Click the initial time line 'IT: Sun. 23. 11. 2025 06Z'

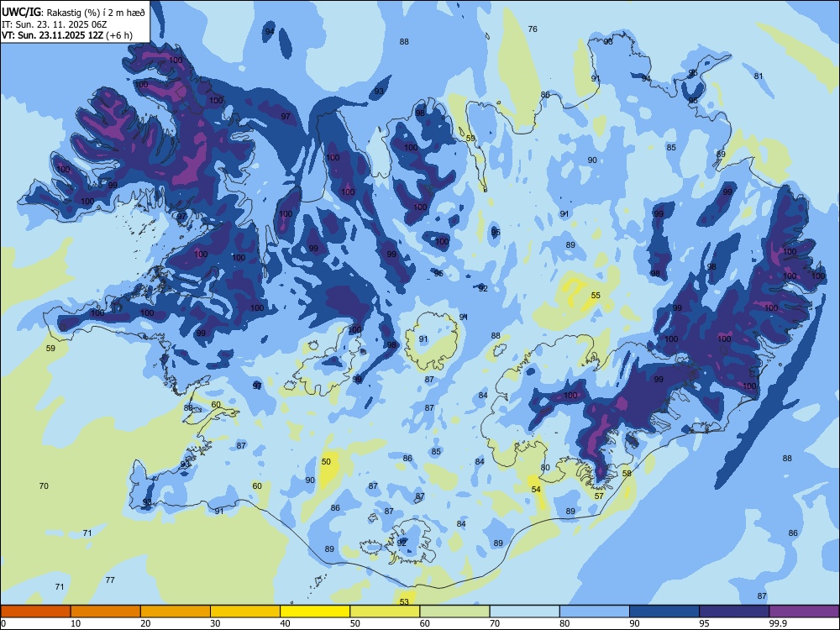click(x=54, y=24)
